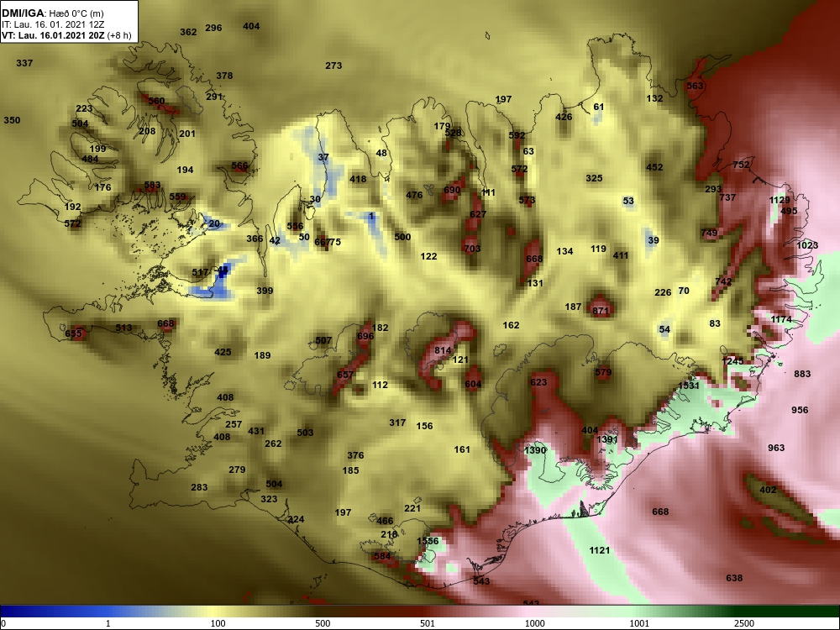
Task: Click the map value '1129'
Action: pos(780,200)
